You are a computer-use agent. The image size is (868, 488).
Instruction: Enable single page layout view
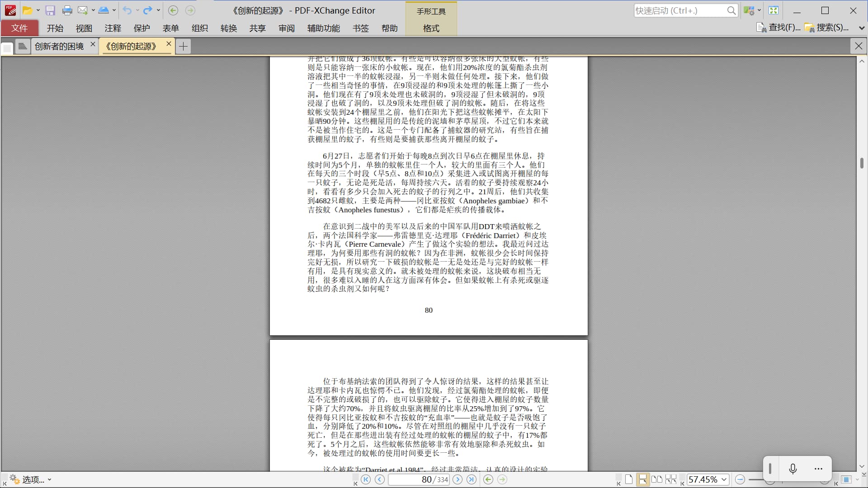pos(629,479)
